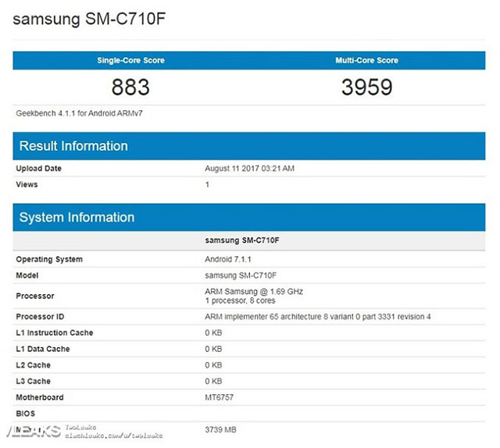
Task: Select the Multi-Core Score header
Action: pos(367,60)
